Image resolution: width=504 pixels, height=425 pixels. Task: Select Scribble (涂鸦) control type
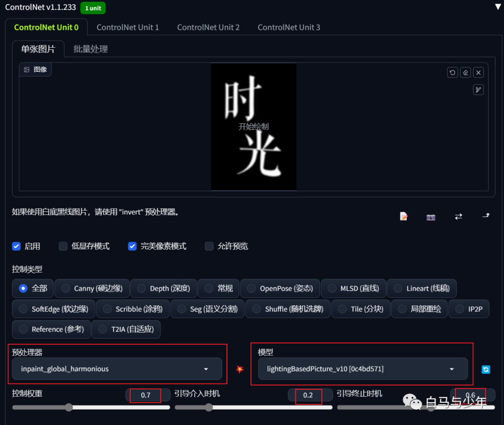(x=133, y=309)
